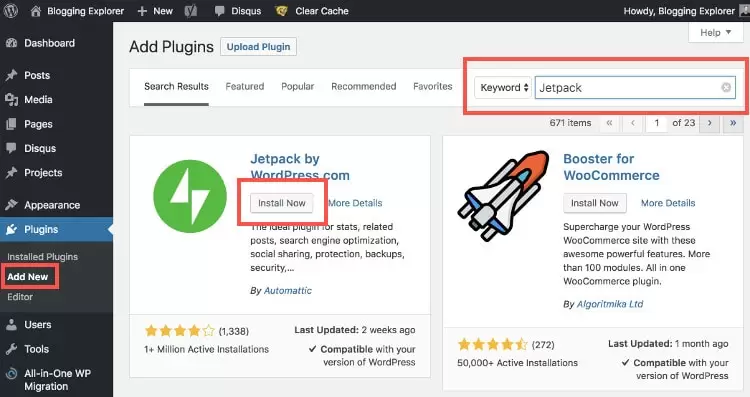750x397 pixels.
Task: Open Installed Plugins submenu item
Action: (42, 257)
